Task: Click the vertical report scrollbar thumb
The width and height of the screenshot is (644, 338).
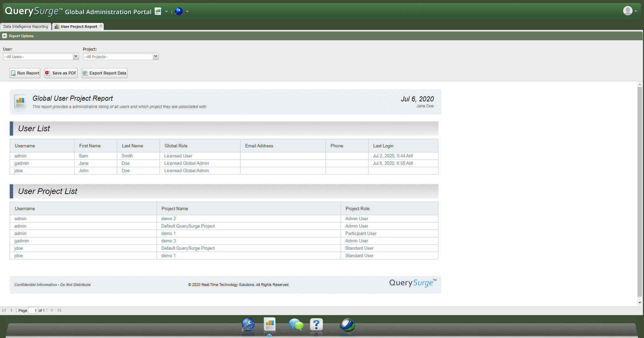Action: coord(640,192)
